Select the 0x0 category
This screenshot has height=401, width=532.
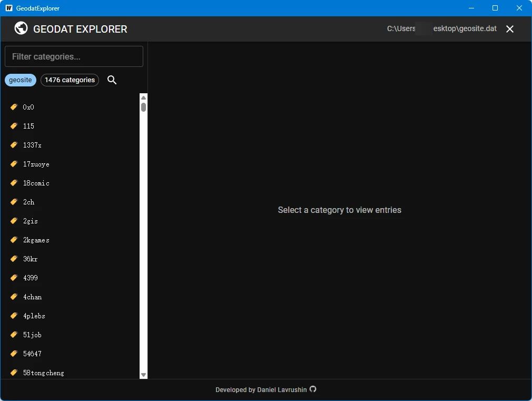click(x=70, y=107)
